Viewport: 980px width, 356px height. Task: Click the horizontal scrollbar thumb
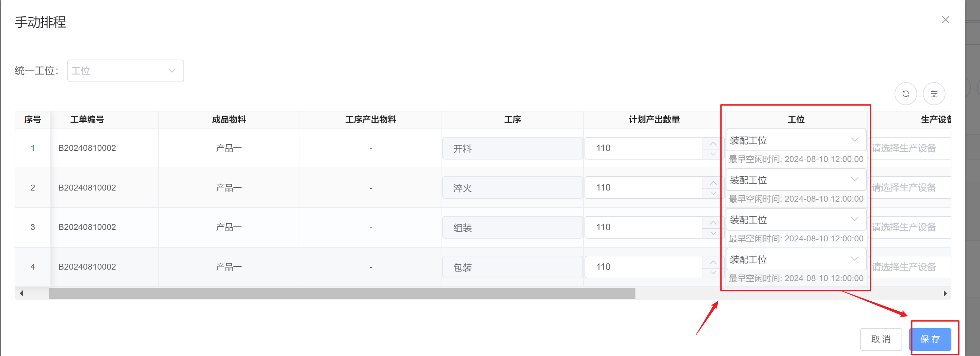pyautogui.click(x=342, y=293)
